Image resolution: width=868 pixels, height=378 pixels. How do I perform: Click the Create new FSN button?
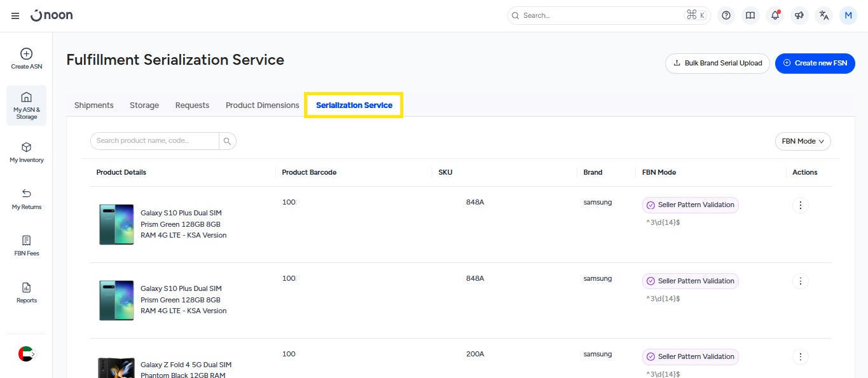coord(815,63)
